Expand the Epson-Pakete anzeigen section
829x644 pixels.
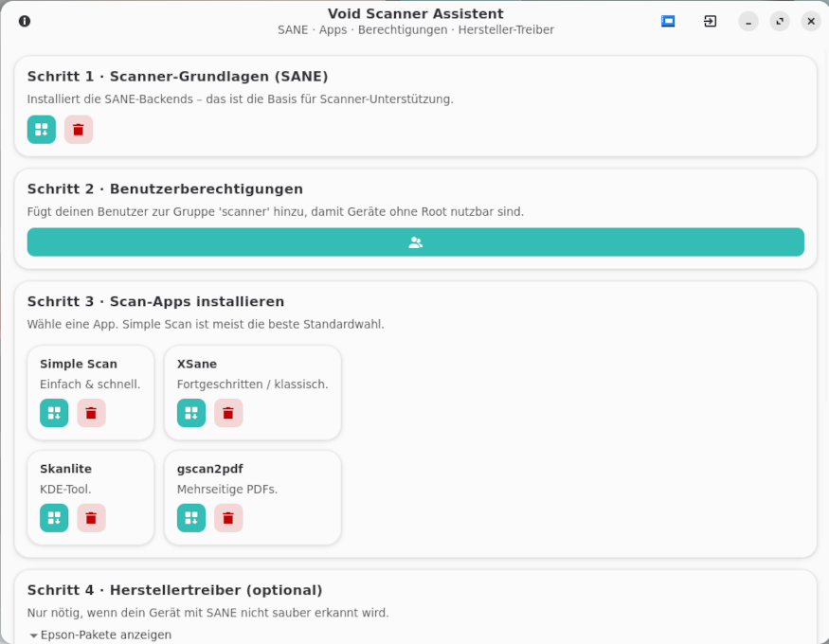tap(100, 635)
